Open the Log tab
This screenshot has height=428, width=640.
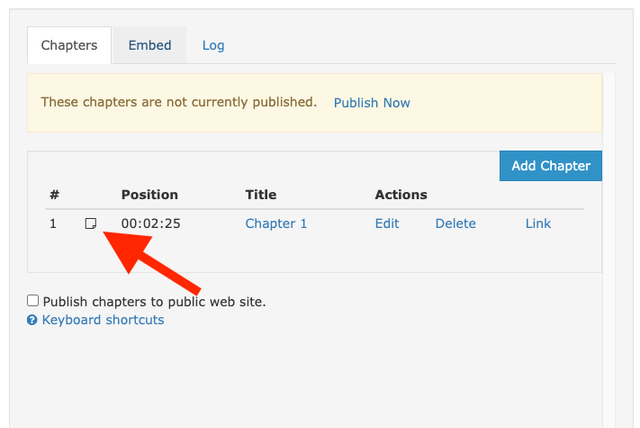213,45
